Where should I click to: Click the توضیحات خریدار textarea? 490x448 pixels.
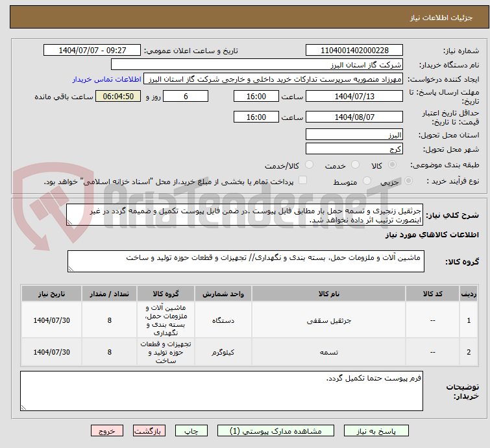pos(221,391)
